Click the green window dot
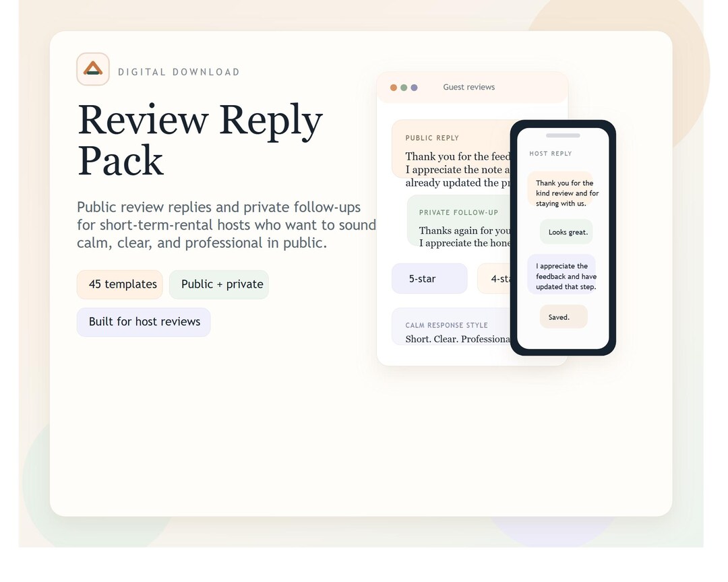 pos(404,88)
